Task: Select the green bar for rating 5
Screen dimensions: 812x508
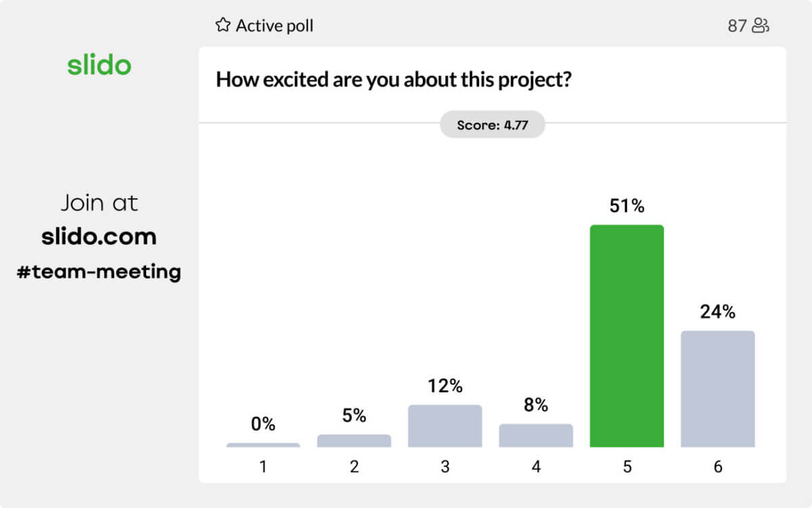Action: point(627,336)
